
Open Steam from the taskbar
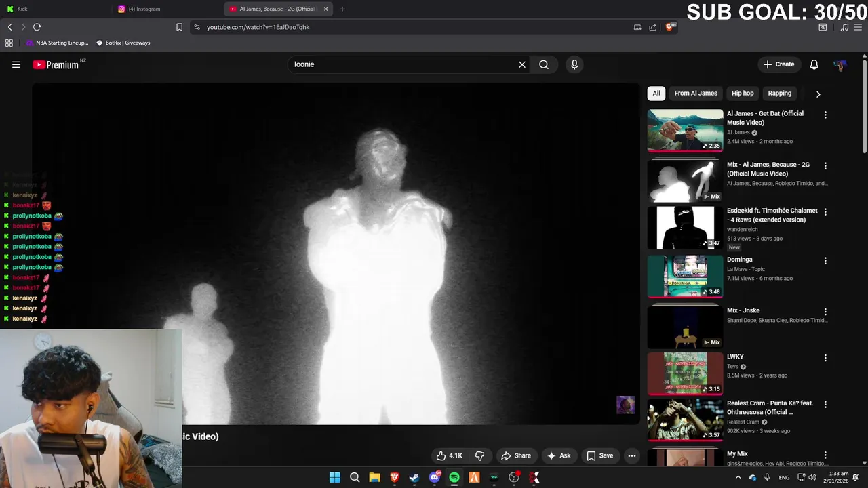pyautogui.click(x=414, y=478)
